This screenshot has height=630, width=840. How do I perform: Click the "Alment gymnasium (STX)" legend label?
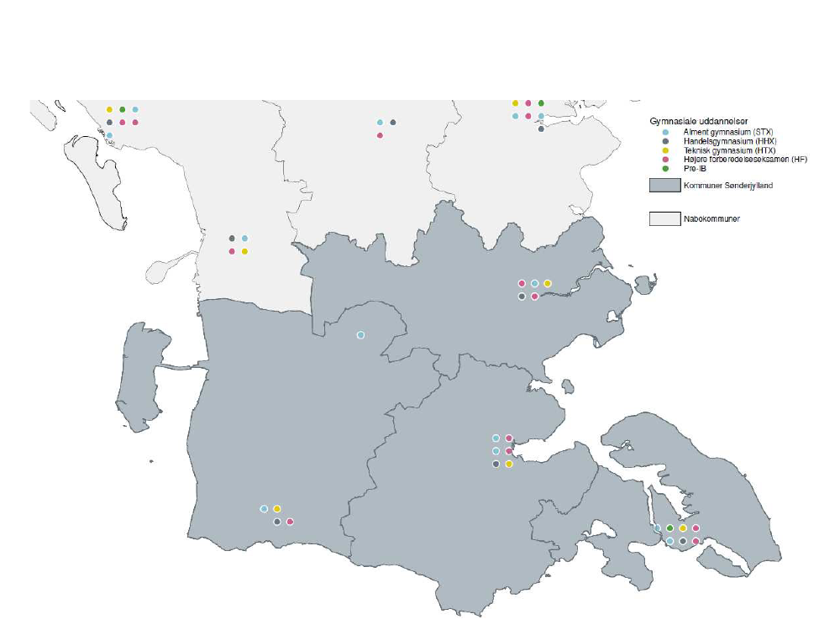point(728,132)
